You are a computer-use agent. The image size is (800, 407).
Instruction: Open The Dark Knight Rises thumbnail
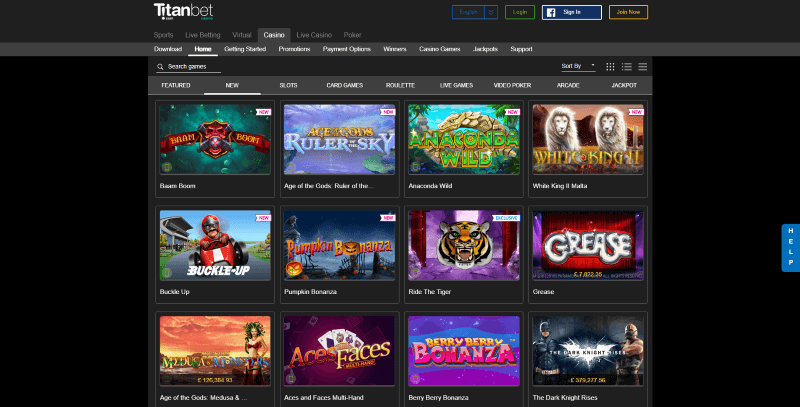coord(588,351)
